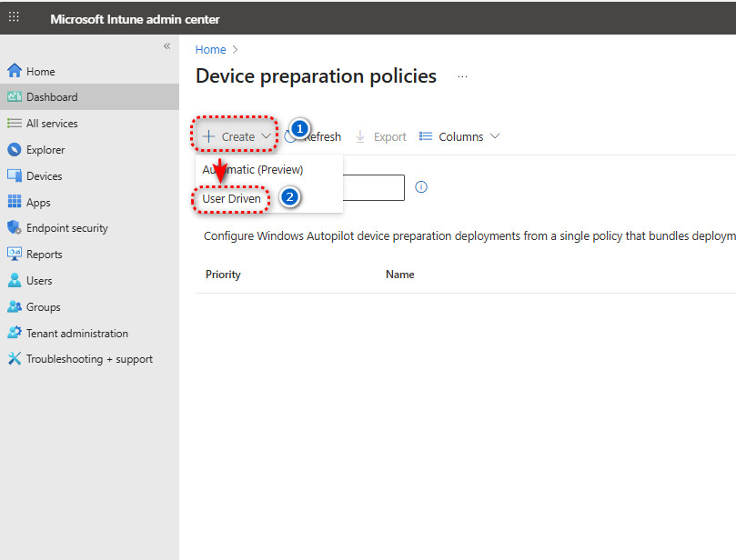Open the Columns dropdown

[459, 136]
